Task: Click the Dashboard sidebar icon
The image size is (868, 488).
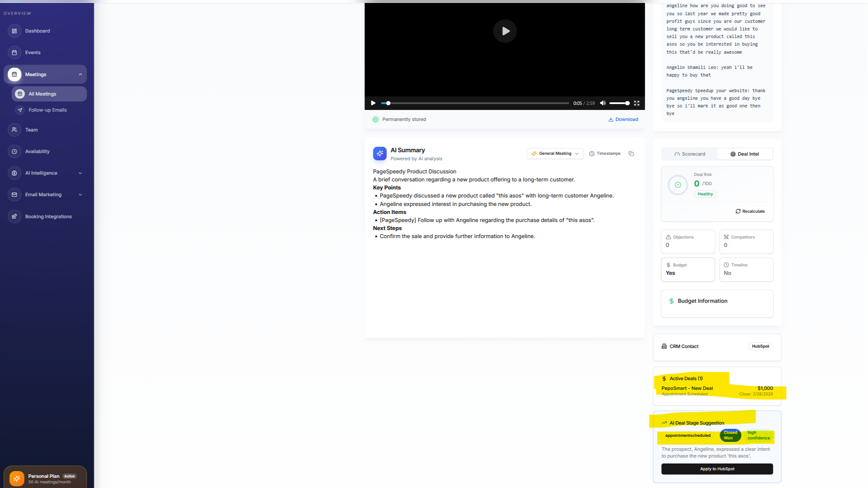Action: point(14,31)
